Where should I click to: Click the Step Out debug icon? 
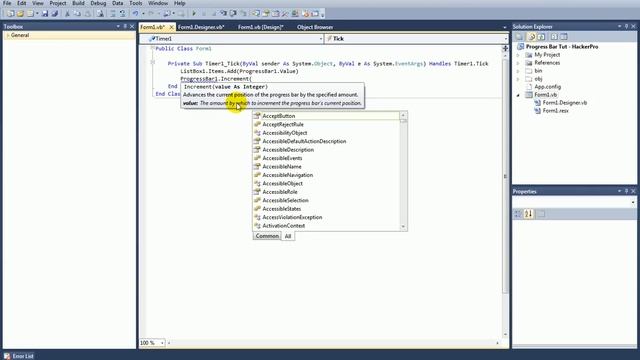(243, 13)
